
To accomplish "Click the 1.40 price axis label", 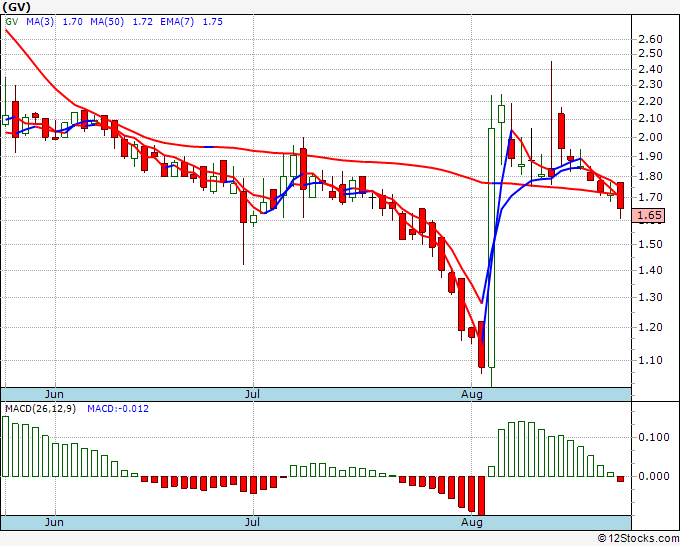I will pyautogui.click(x=650, y=270).
